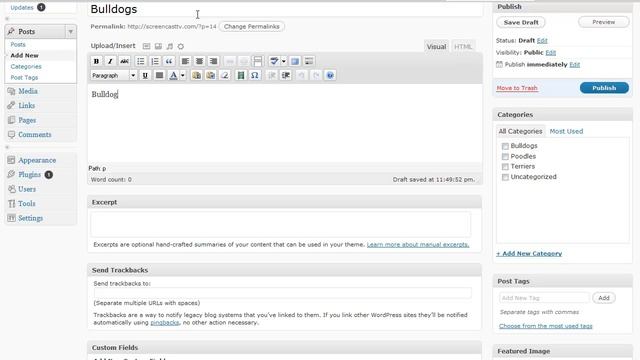Justify text with align full
This screenshot has height=360, width=640.
160,76
